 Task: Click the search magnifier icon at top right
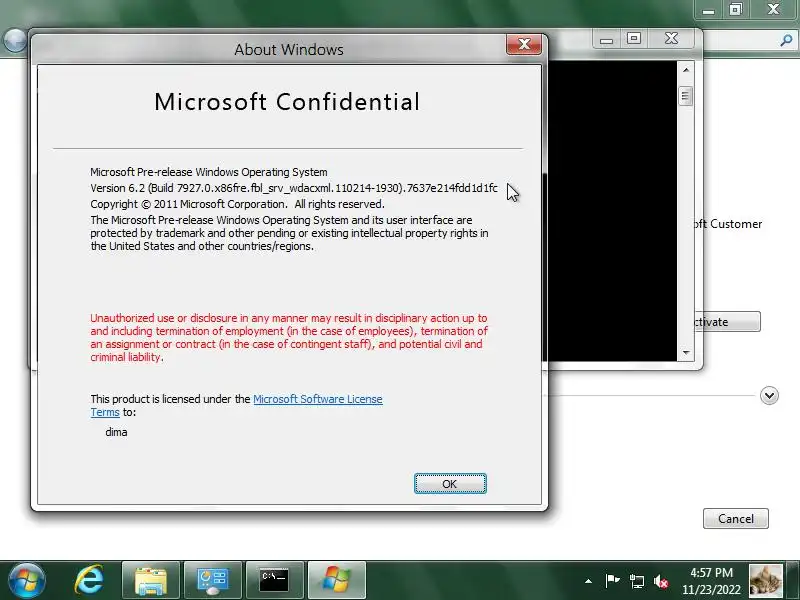786,40
